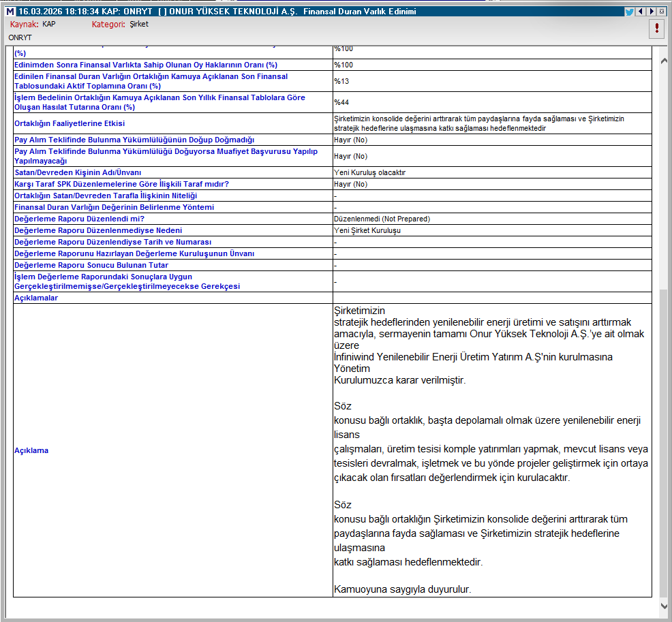The image size is (672, 622).
Task: Click 'Değerleme Raporu Düzenlendiyse Tarih ve Numarası'
Action: click(x=112, y=242)
